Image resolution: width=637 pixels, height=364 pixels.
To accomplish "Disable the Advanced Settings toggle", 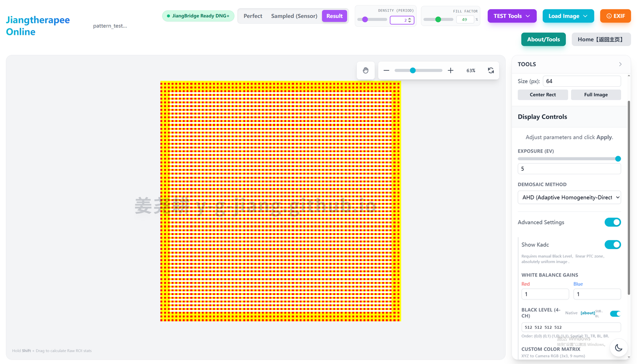I will [613, 222].
